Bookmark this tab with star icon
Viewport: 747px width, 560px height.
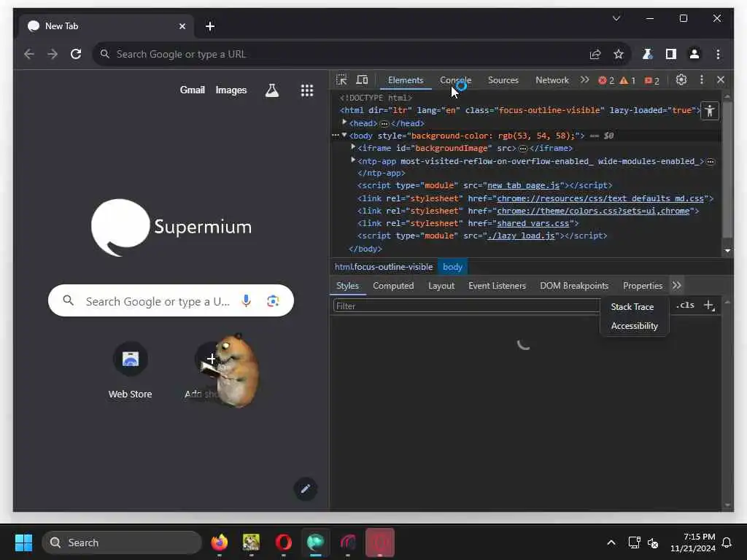[x=619, y=54]
